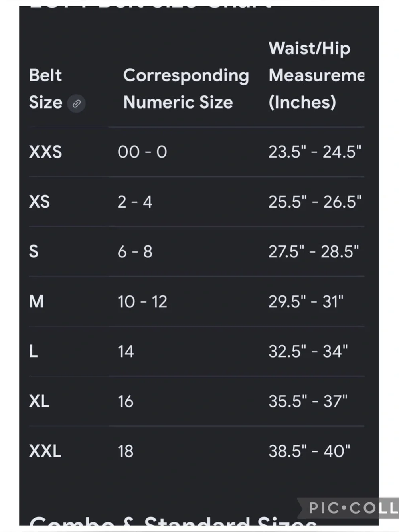Screen dimensions: 399x532
Task: Click numeric size 00 - 0
Action: tap(142, 152)
